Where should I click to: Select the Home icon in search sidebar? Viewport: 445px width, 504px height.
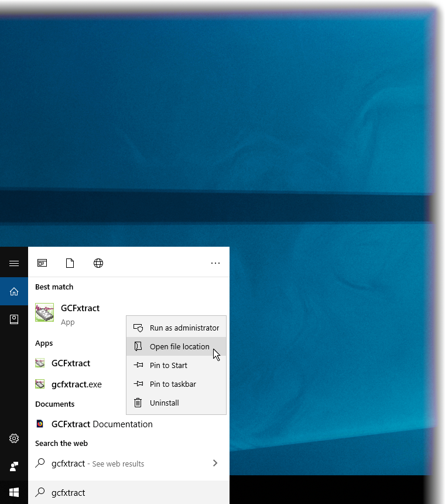click(14, 291)
